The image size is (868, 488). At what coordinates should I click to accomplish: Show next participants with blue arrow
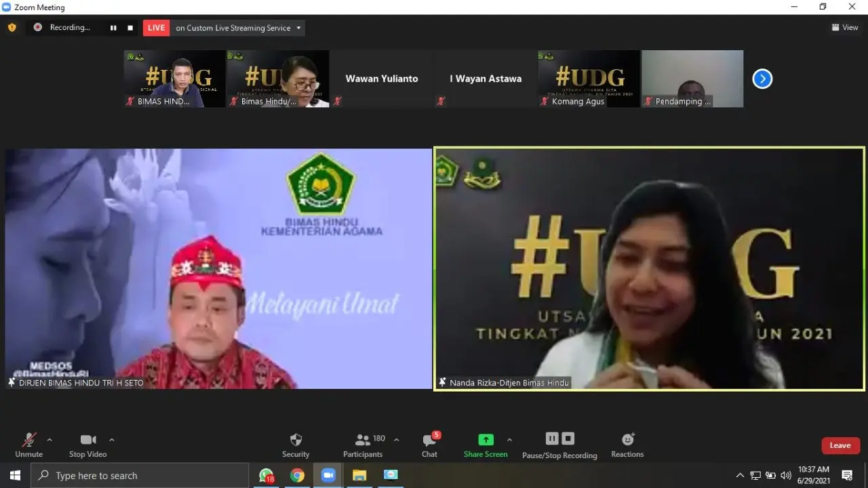coord(762,79)
